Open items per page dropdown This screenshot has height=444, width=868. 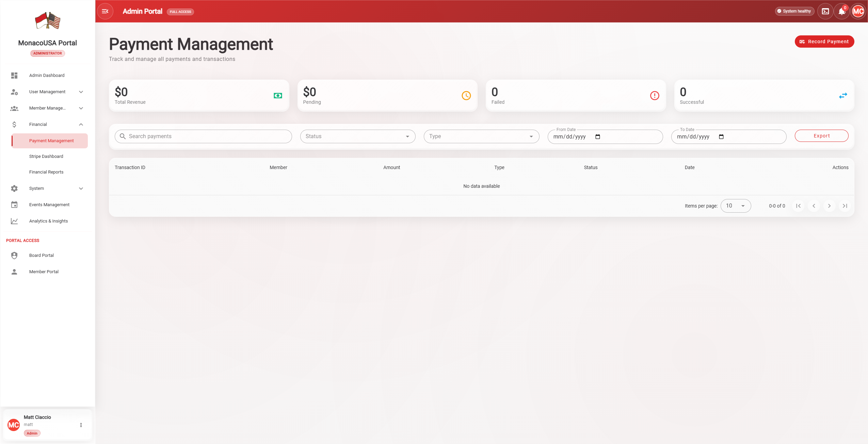736,206
